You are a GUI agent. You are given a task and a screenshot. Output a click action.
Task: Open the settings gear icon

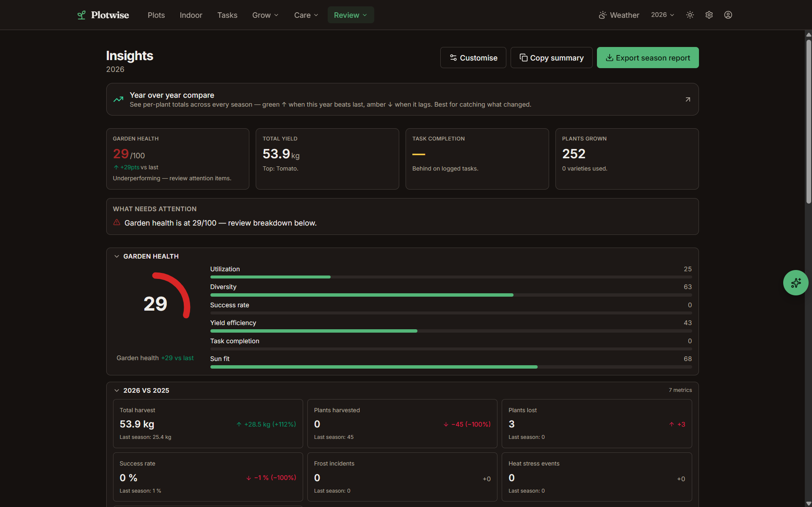[709, 15]
